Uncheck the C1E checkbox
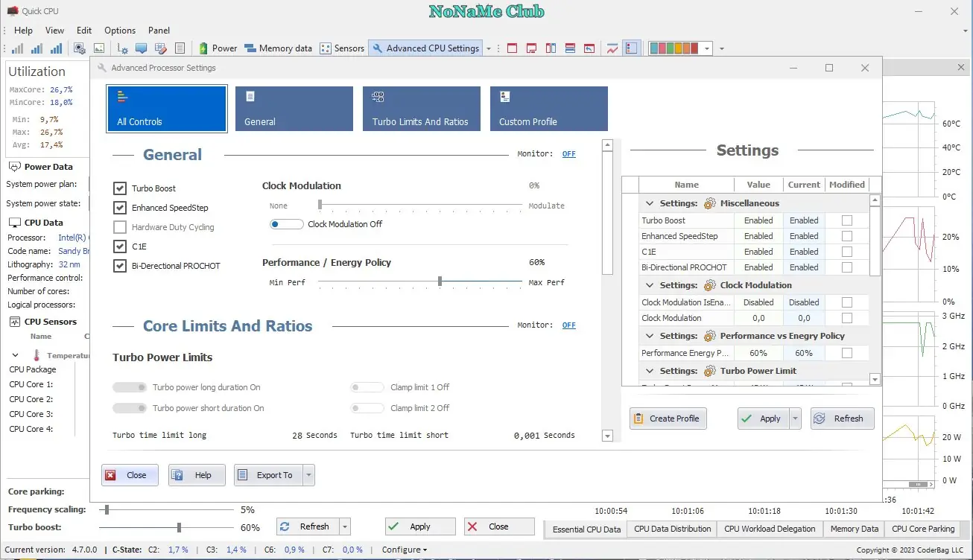Screen dimensions: 973x560 119,246
